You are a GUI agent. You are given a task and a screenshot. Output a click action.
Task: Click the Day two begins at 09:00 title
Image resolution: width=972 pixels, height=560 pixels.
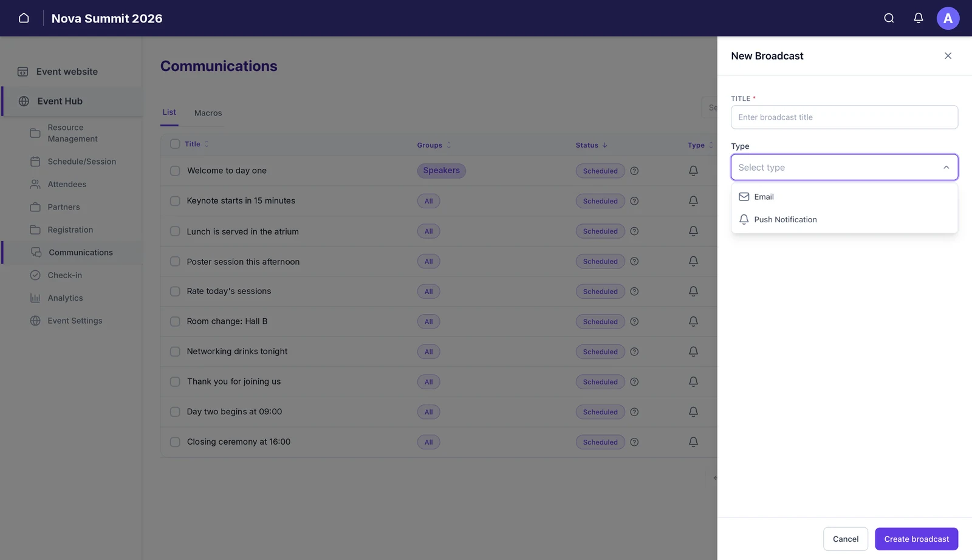click(234, 412)
